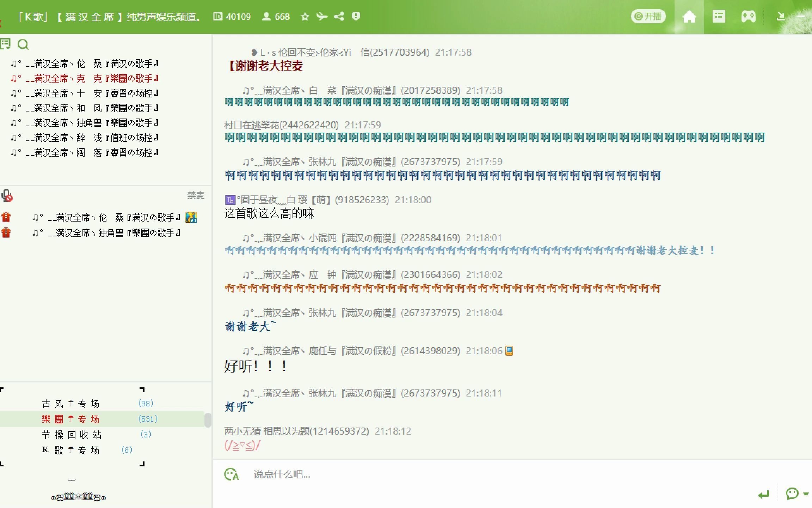The width and height of the screenshot is (812, 508).
Task: Open the 樂團专场 sub-channel
Action: point(70,419)
